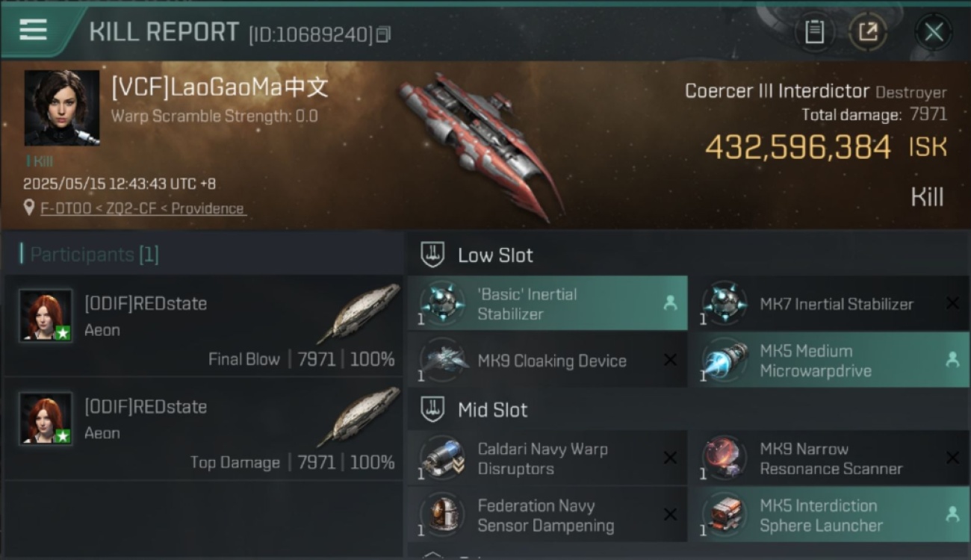Copy the kill report ID
Viewport: 971px width, 560px height.
tap(383, 34)
